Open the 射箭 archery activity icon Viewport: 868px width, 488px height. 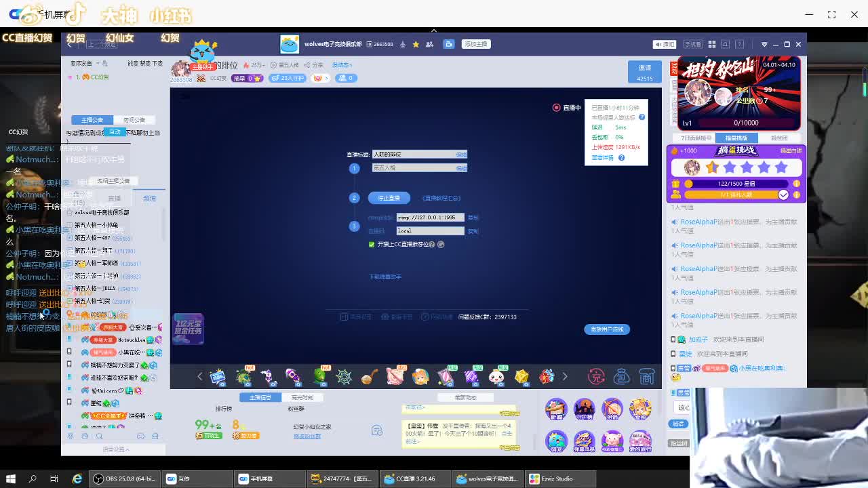click(x=612, y=410)
